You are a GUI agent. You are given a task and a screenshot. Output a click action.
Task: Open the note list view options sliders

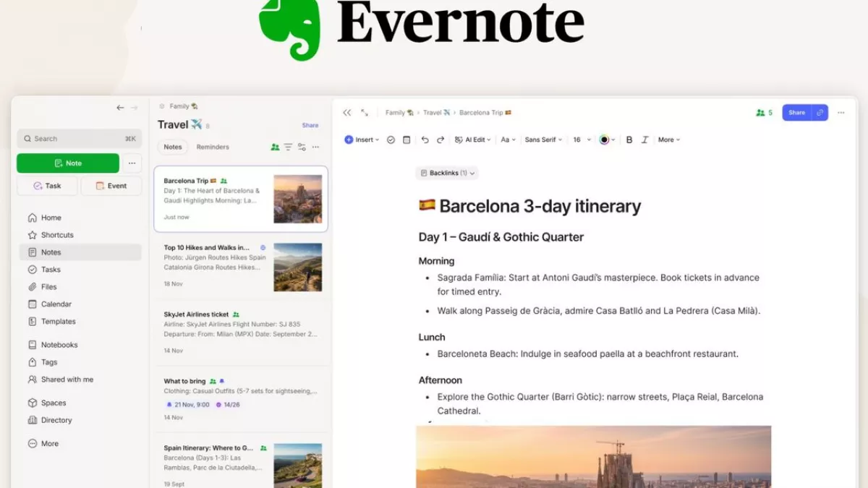(302, 147)
